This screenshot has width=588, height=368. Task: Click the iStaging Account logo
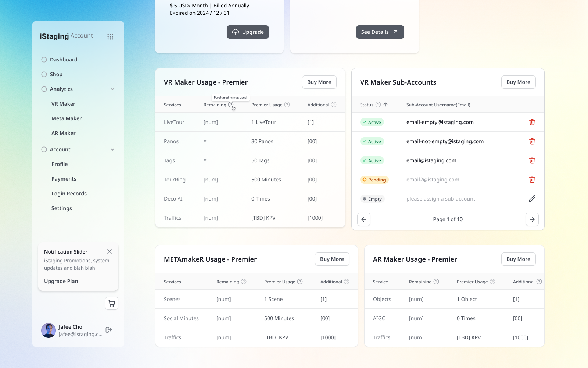pyautogui.click(x=66, y=36)
